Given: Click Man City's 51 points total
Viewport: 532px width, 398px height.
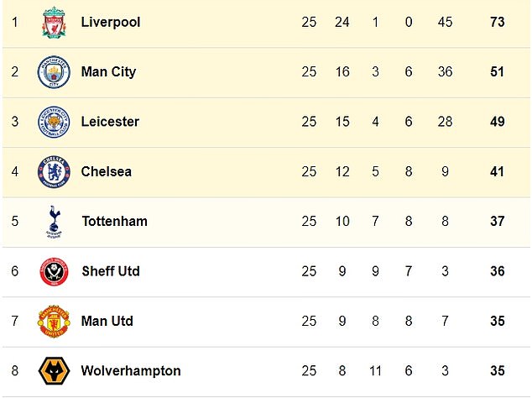Looking at the screenshot, I should (x=498, y=71).
